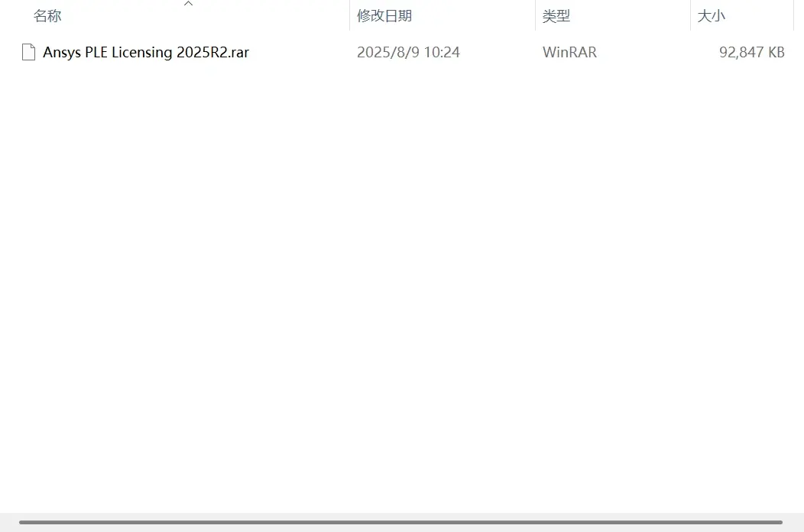Click the WinRAR type cell
Viewport: 804px width, 532px height.
pos(569,52)
